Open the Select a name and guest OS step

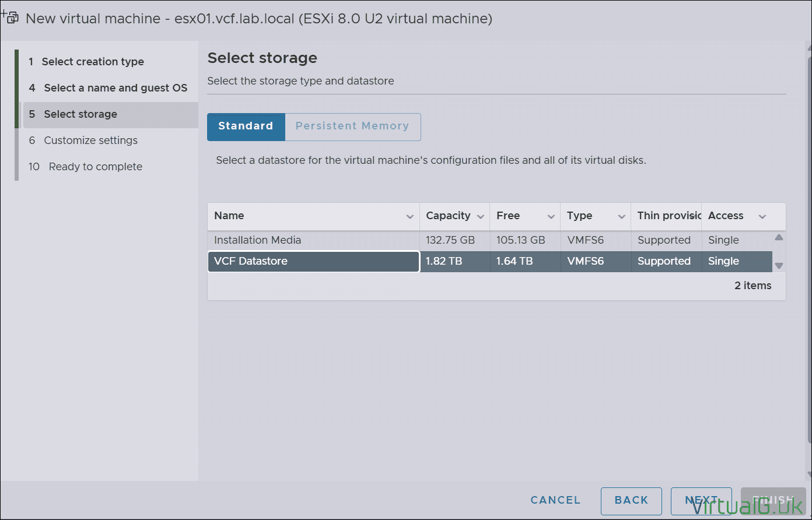(x=115, y=87)
